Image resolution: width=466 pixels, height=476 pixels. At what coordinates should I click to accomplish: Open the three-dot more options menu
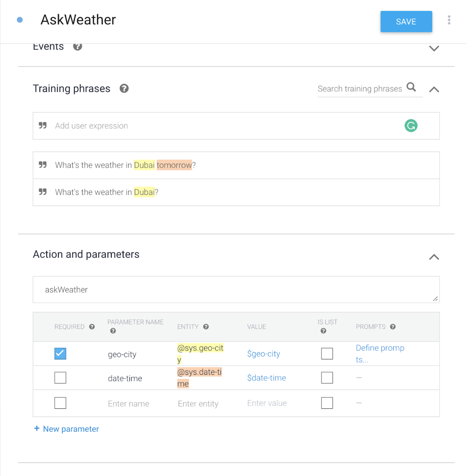(x=449, y=20)
